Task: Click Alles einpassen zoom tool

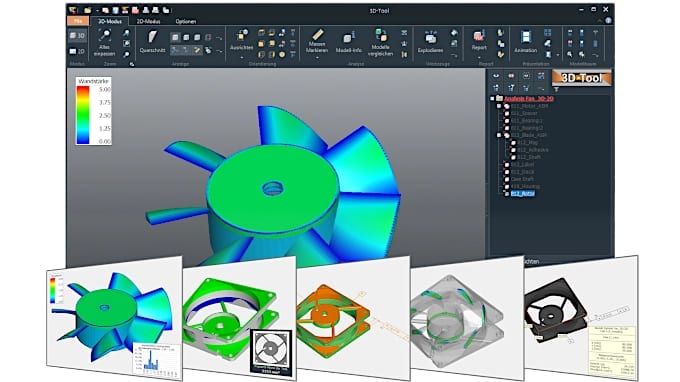Action: point(105,42)
